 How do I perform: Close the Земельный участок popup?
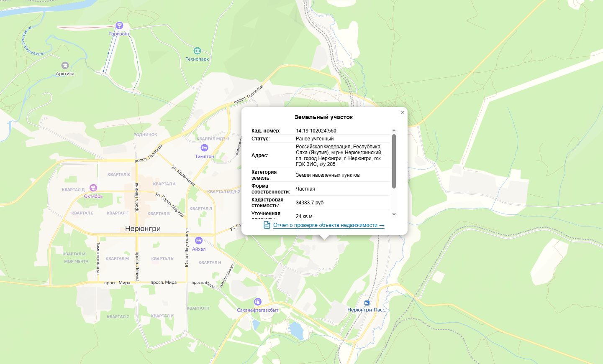point(403,112)
